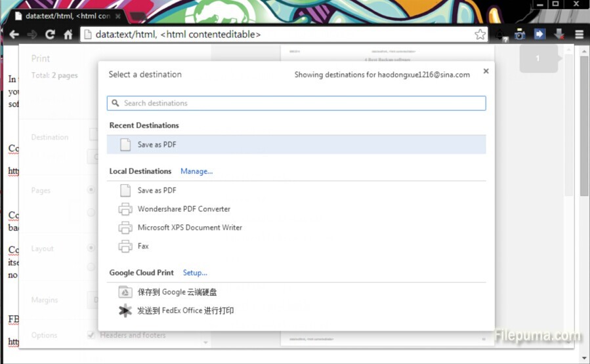The image size is (590, 364).
Task: Select the Google Drive cloud save destination
Action: click(x=177, y=293)
